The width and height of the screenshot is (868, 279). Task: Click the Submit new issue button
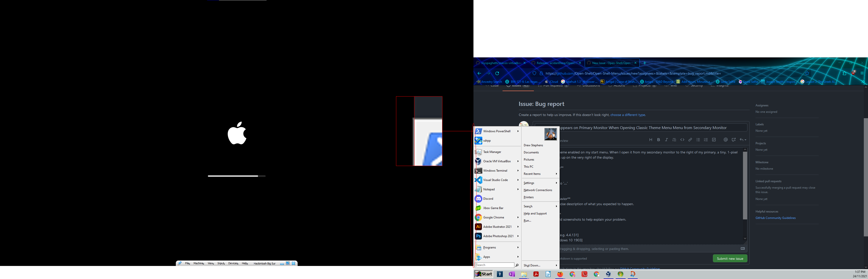(730, 259)
